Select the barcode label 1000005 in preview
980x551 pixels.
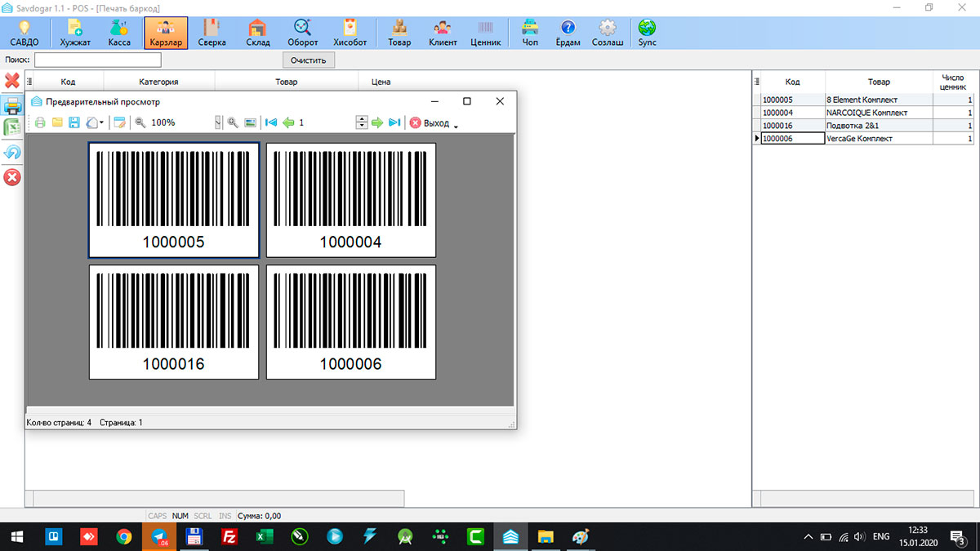pyautogui.click(x=174, y=200)
